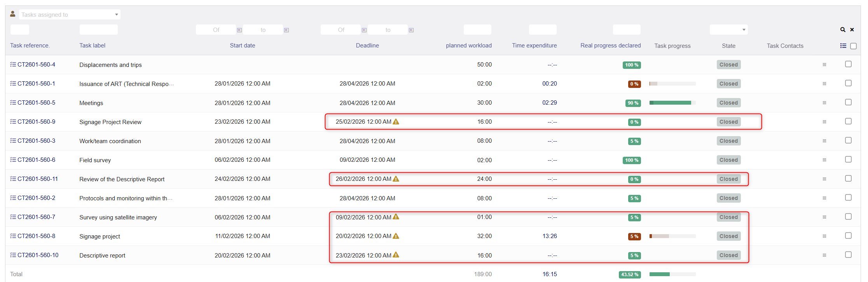Click the X icon to clear filters
The height and width of the screenshot is (282, 868).
click(x=852, y=30)
